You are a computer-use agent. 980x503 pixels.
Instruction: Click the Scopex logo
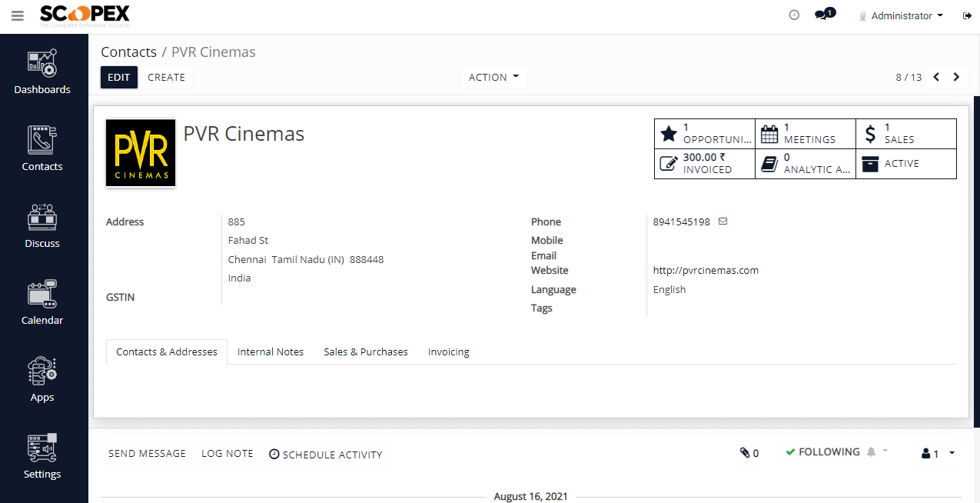tap(85, 15)
